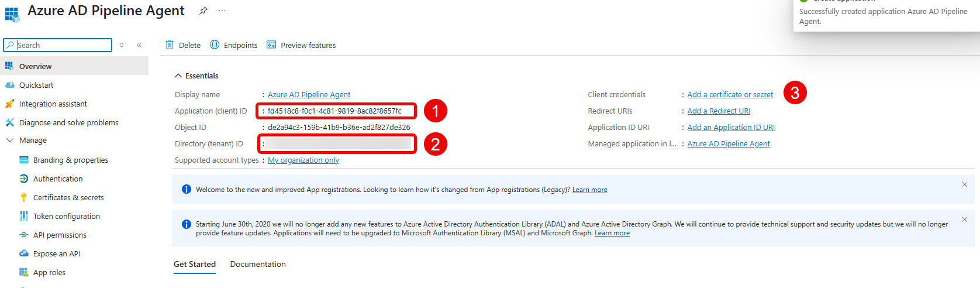The width and height of the screenshot is (980, 288).
Task: Collapse the Manage section chevron
Action: (x=9, y=140)
